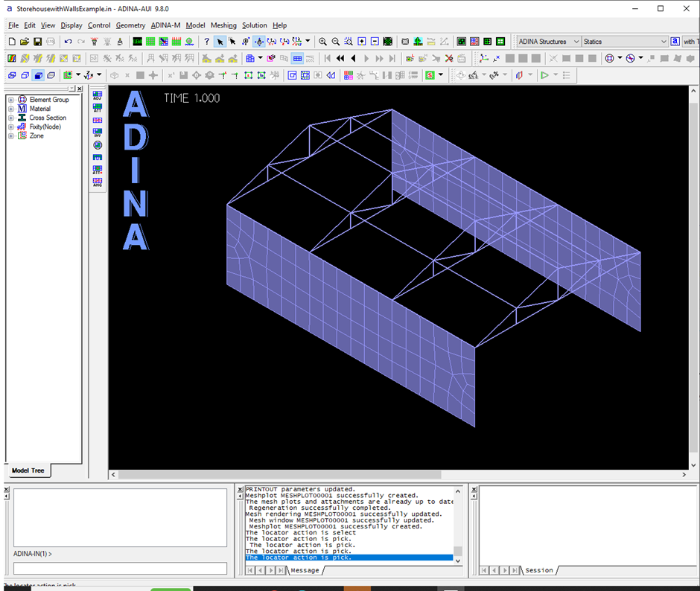Click the blue 'a' icon beside Statics dropdown

(x=675, y=42)
